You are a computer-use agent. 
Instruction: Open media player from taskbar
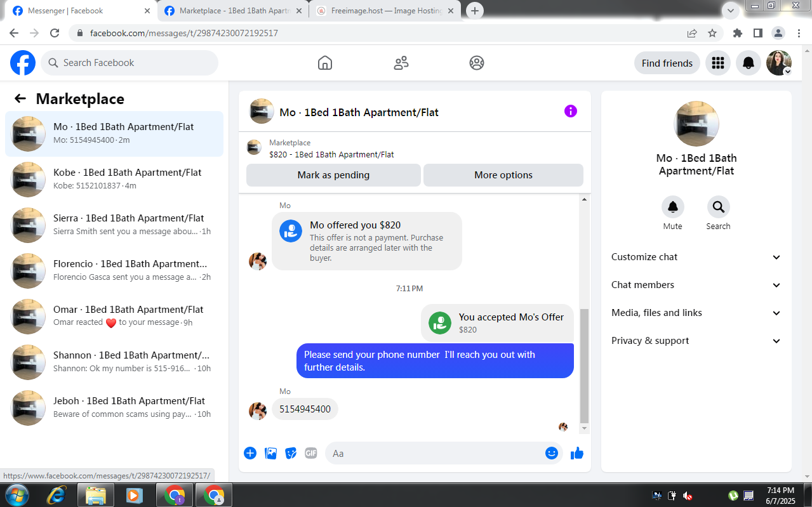pyautogui.click(x=134, y=495)
